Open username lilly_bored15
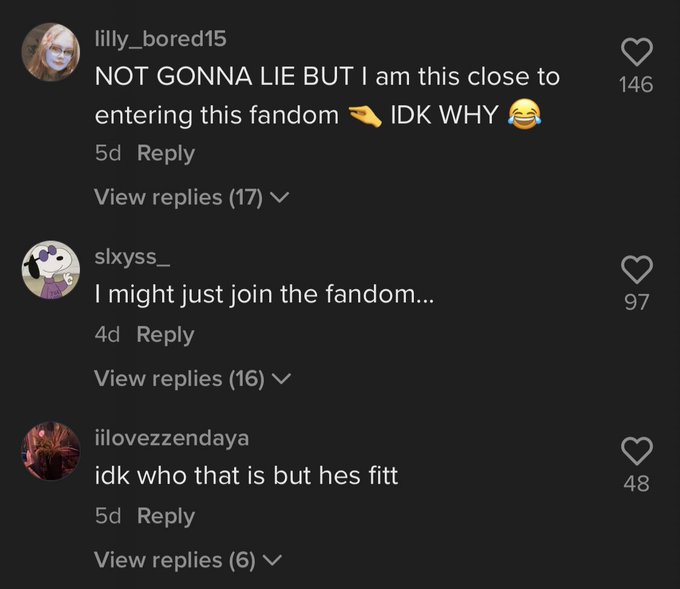 [160, 39]
